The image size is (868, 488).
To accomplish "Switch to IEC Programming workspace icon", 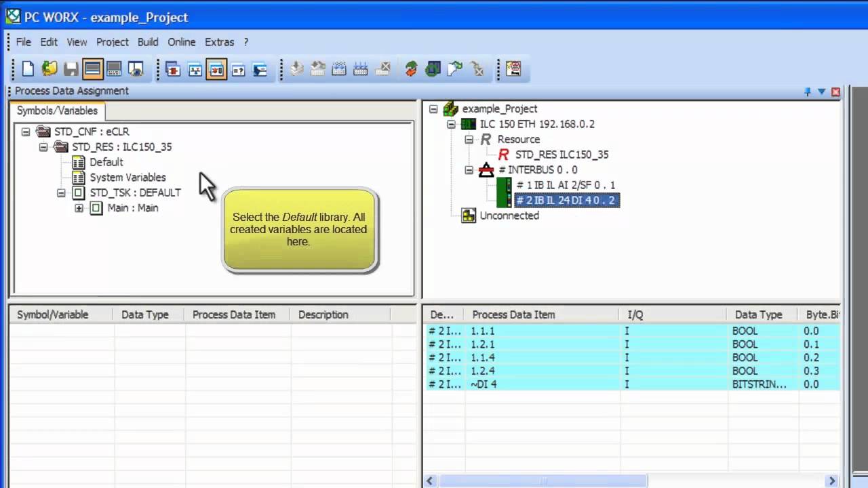I will [173, 68].
